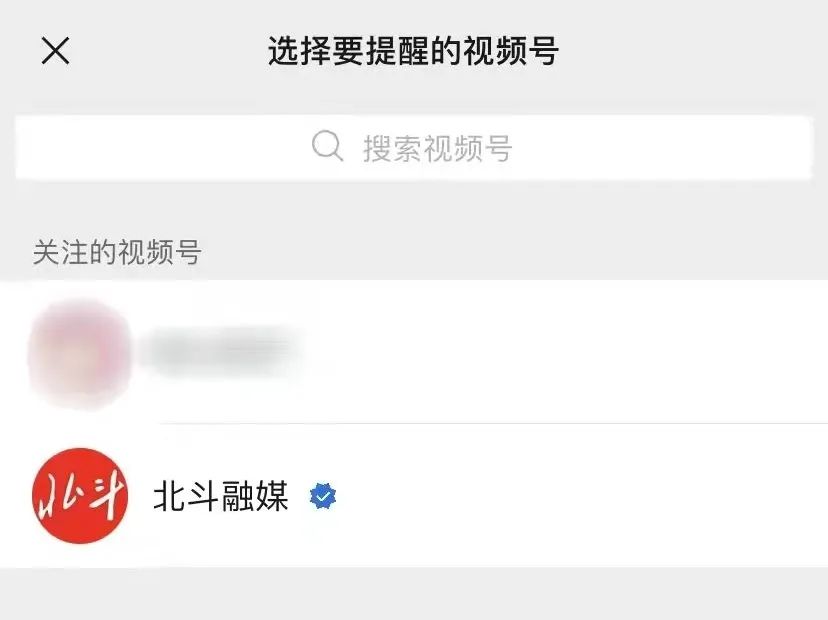Choose the first blurred account row
828x620 pixels.
[414, 352]
